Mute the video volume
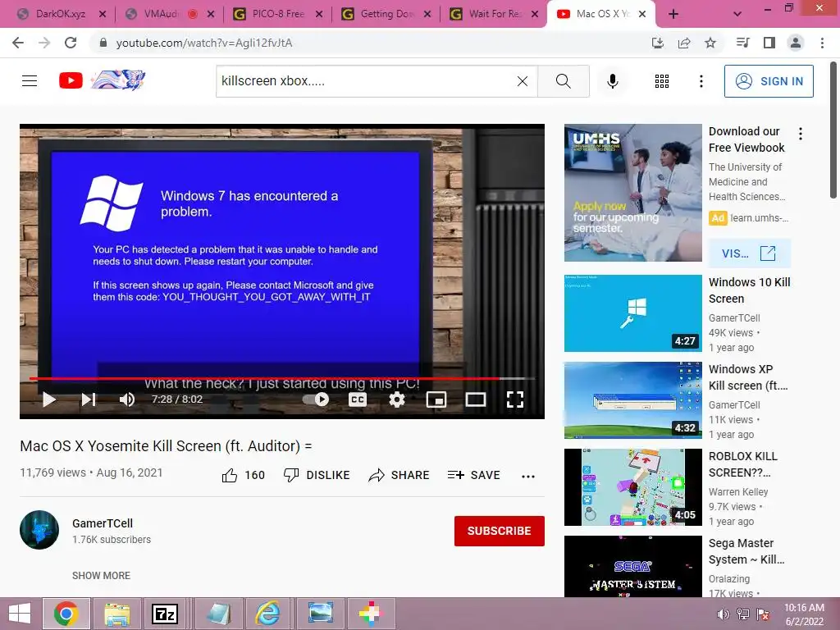This screenshot has width=840, height=630. click(x=127, y=399)
